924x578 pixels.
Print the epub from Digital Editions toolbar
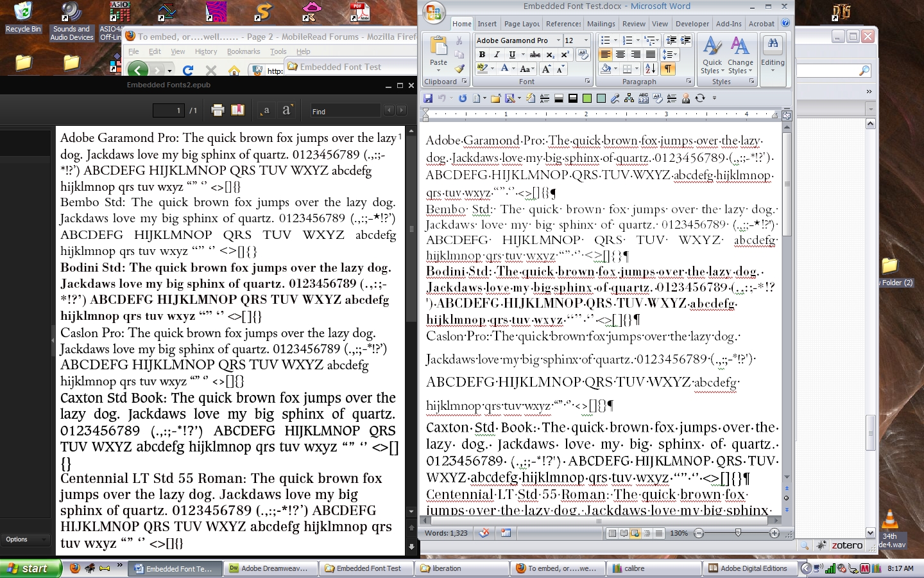pos(218,110)
